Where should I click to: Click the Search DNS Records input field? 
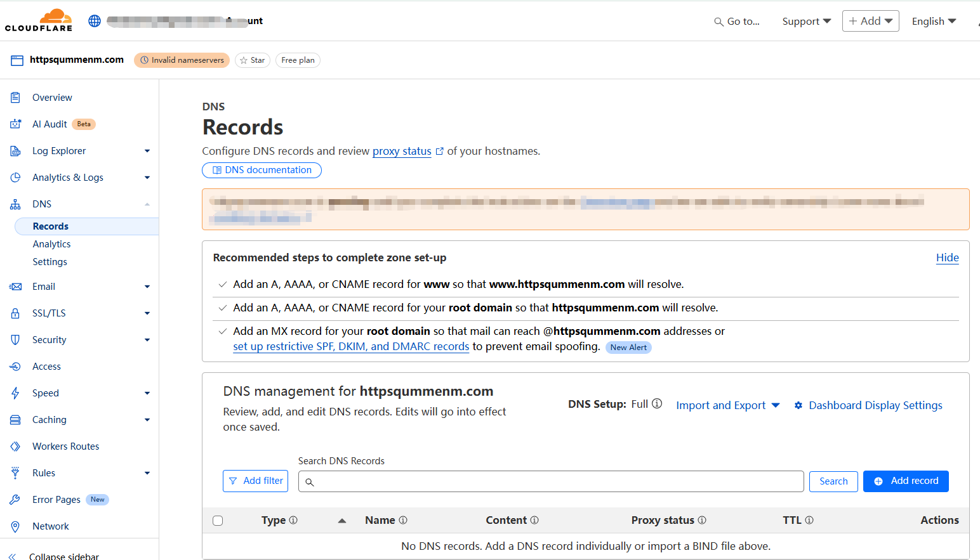tap(551, 481)
